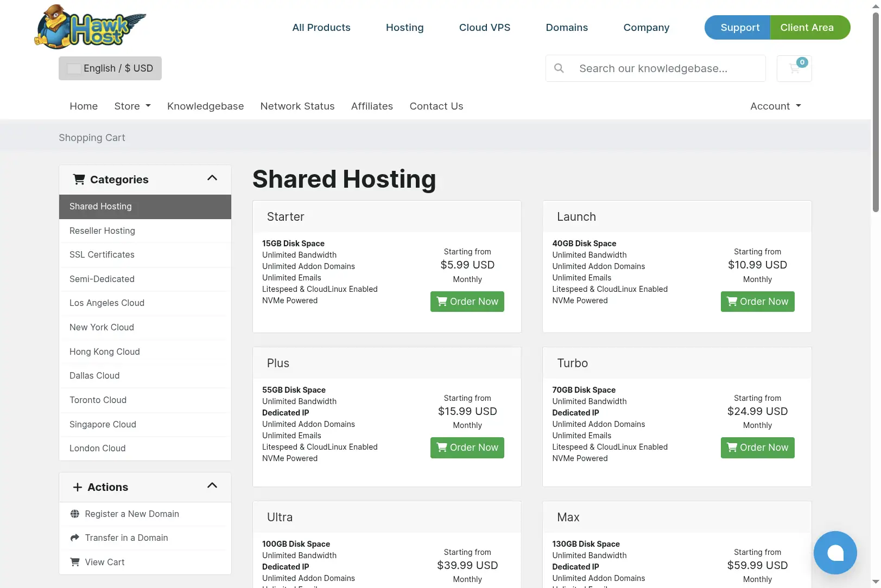881x588 pixels.
Task: Open the Hosting top menu
Action: click(405, 27)
